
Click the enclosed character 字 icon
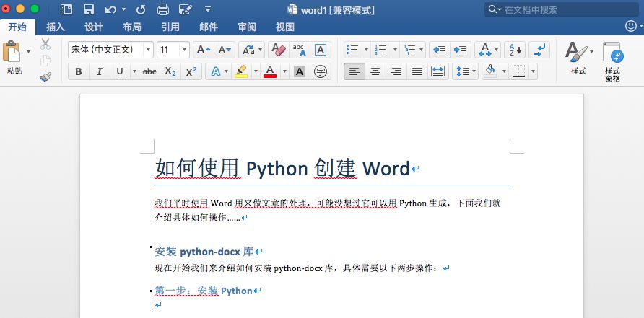tap(321, 72)
